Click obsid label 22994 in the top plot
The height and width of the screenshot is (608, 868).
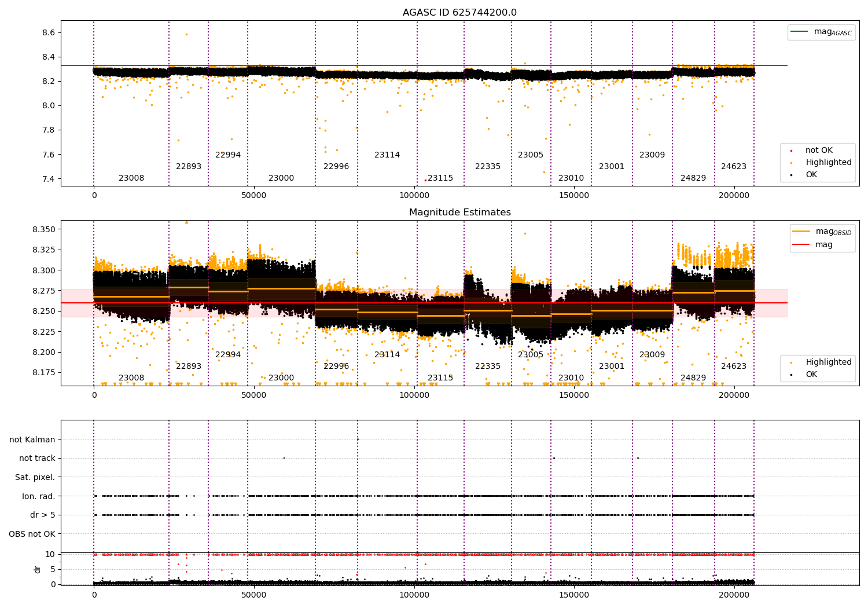tap(228, 155)
